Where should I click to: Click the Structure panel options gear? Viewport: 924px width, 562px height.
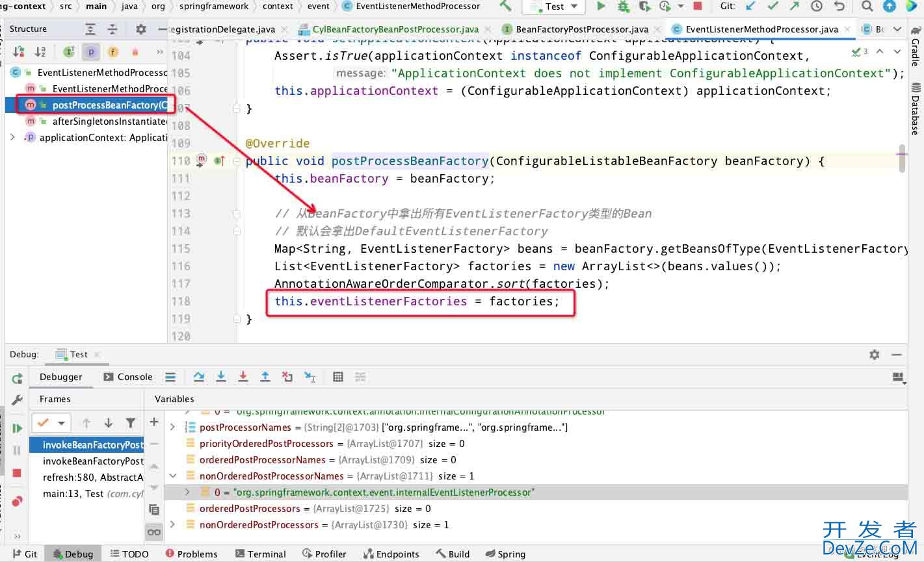tap(140, 29)
